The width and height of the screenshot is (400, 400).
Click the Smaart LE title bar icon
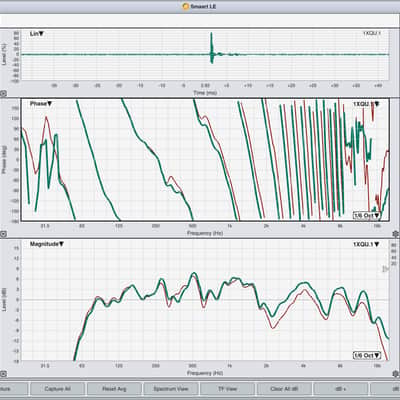click(x=186, y=6)
